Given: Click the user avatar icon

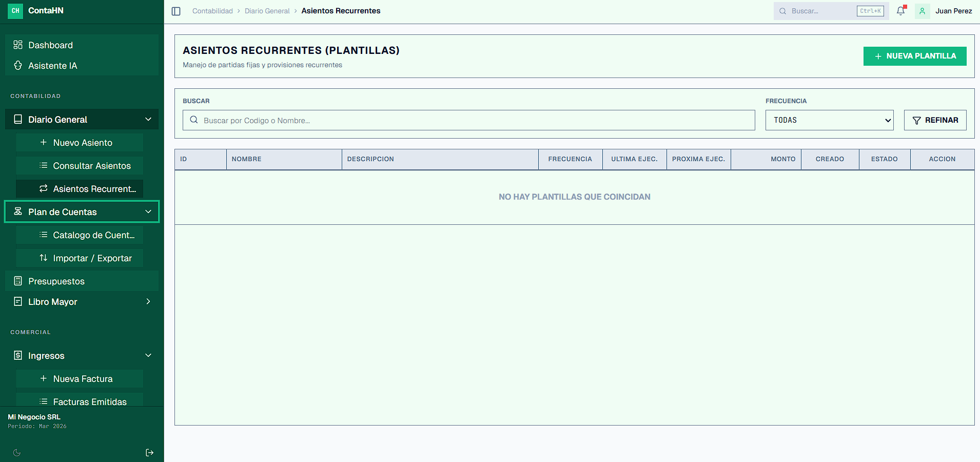Looking at the screenshot, I should 922,11.
